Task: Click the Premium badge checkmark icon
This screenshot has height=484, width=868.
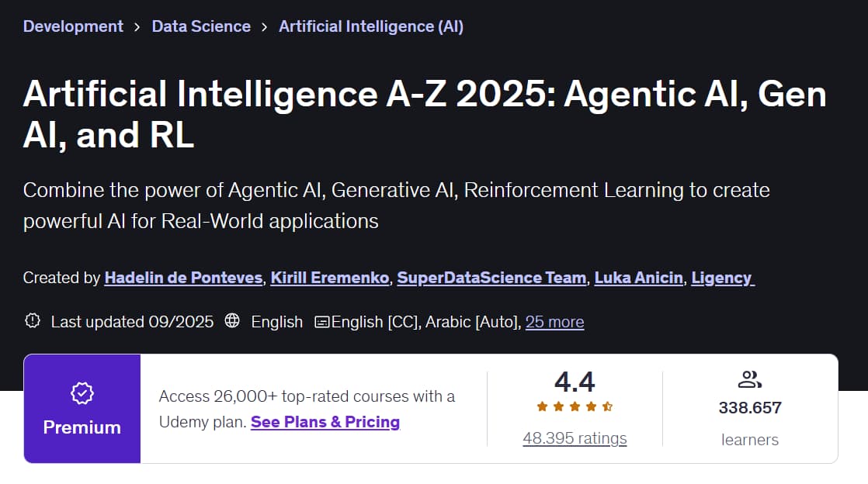Action: (x=82, y=393)
